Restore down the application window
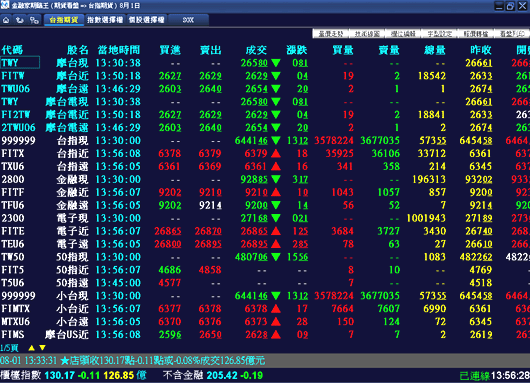 (510, 6)
